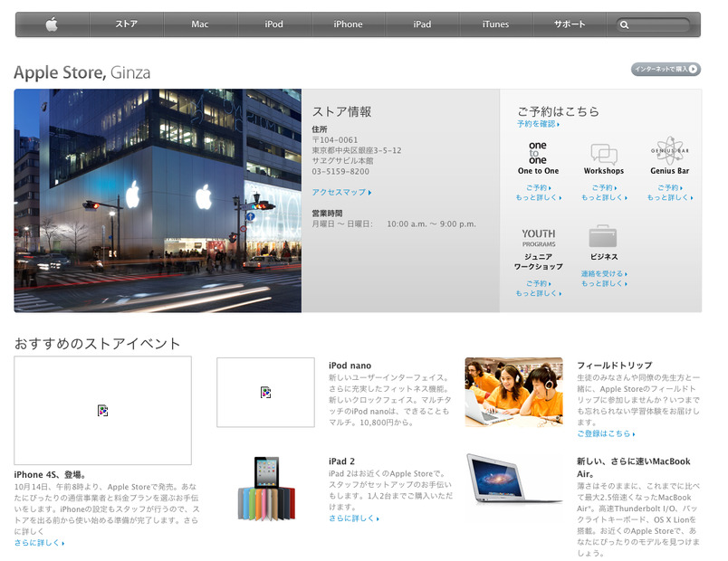The height and width of the screenshot is (561, 728).
Task: Click the Apple Store, Ginza page title
Action: click(82, 73)
